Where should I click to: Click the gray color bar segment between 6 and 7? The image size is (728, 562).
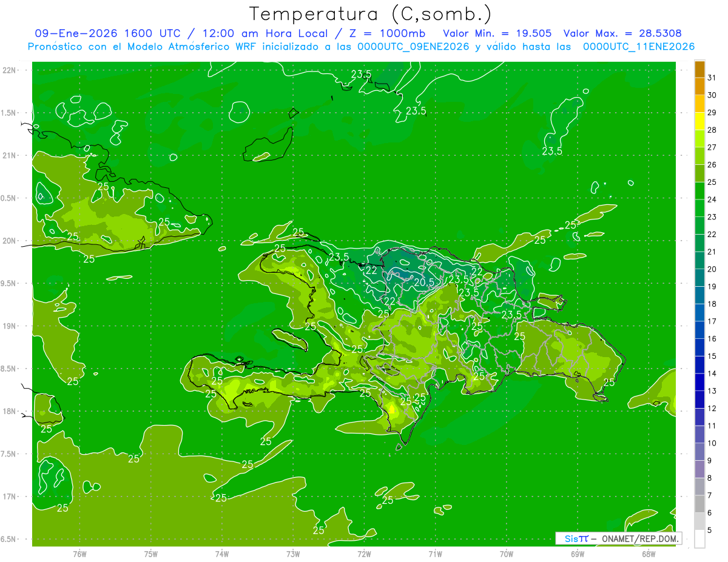(699, 504)
